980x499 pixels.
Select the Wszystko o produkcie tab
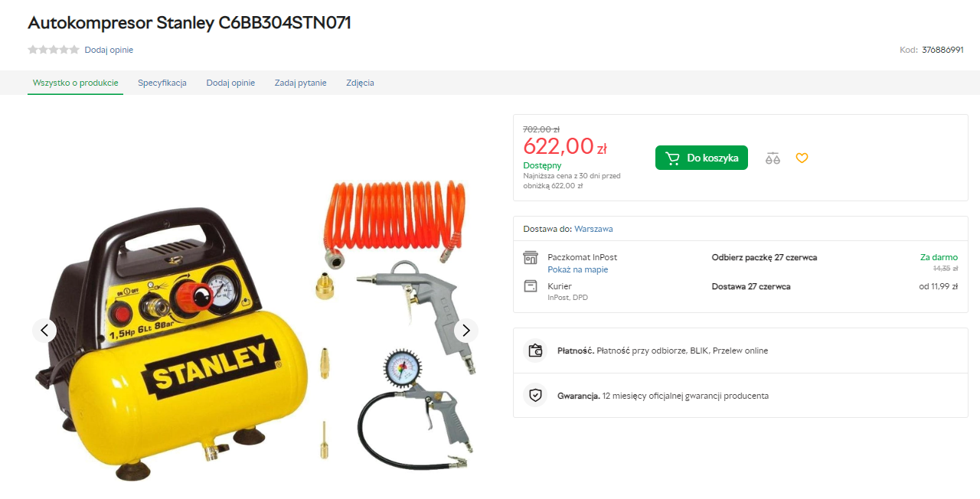[x=76, y=83]
